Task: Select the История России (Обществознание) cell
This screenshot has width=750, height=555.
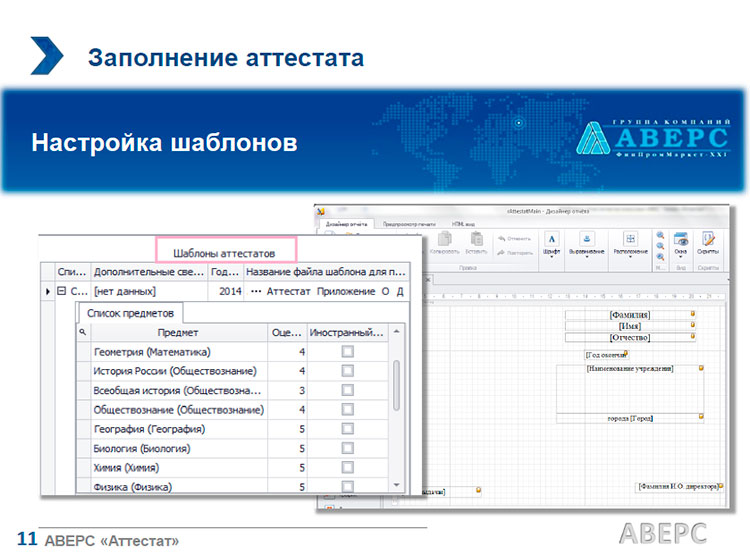Action: coord(179,371)
